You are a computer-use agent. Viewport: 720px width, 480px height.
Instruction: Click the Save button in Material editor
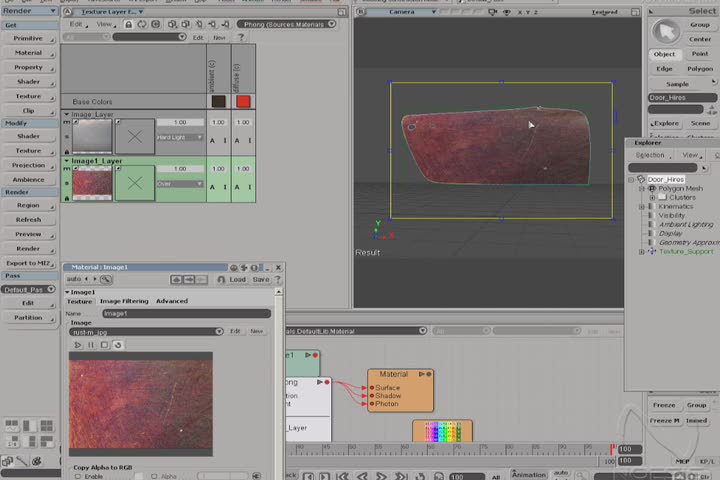click(x=261, y=279)
